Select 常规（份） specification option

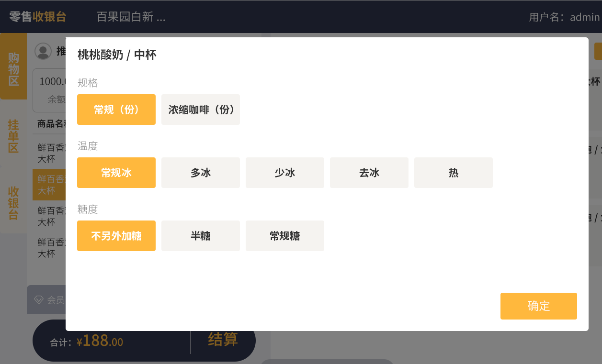(116, 110)
